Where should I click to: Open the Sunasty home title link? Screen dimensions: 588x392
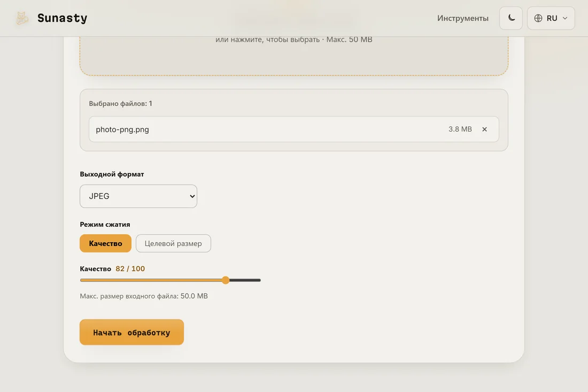[62, 18]
